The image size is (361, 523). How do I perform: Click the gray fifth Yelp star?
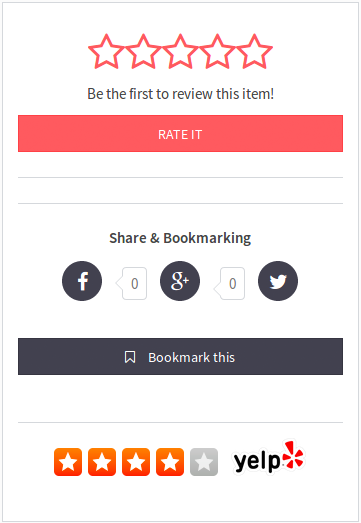204,462
